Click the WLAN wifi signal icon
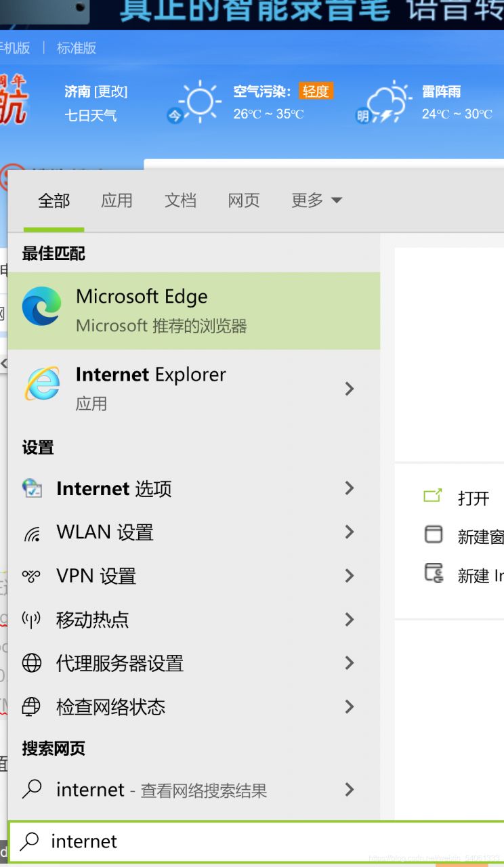Viewport: 504px width, 867px height. pos(32,534)
